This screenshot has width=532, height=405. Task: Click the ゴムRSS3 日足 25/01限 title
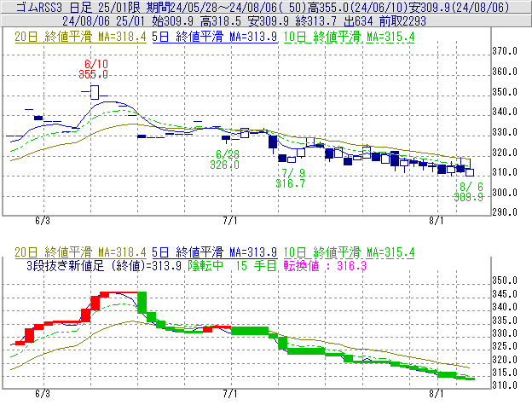[x=78, y=7]
